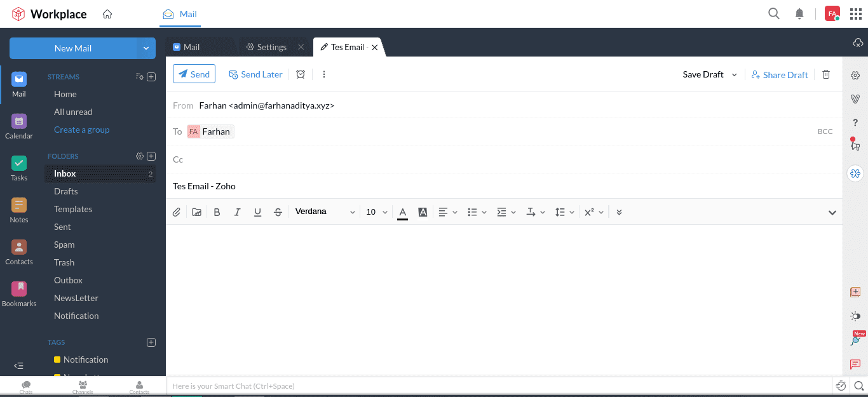Open the Create a group link
Image resolution: width=868 pixels, height=397 pixels.
tap(81, 130)
